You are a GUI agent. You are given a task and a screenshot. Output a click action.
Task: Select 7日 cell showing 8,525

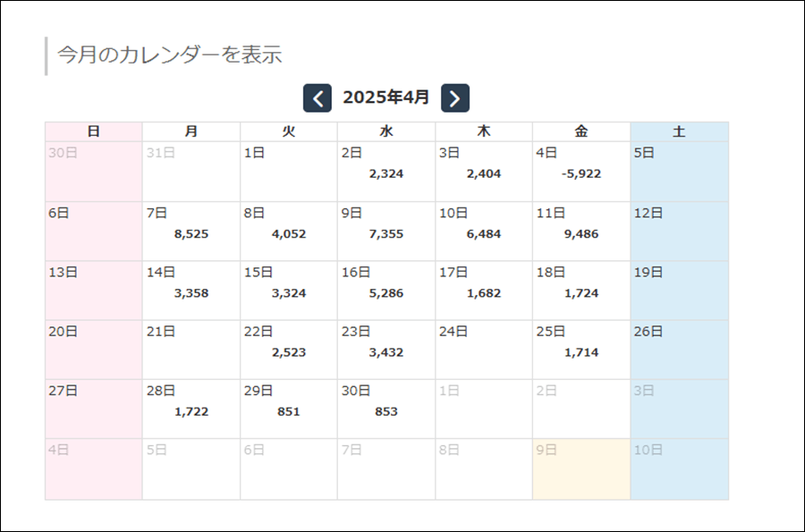tap(191, 232)
